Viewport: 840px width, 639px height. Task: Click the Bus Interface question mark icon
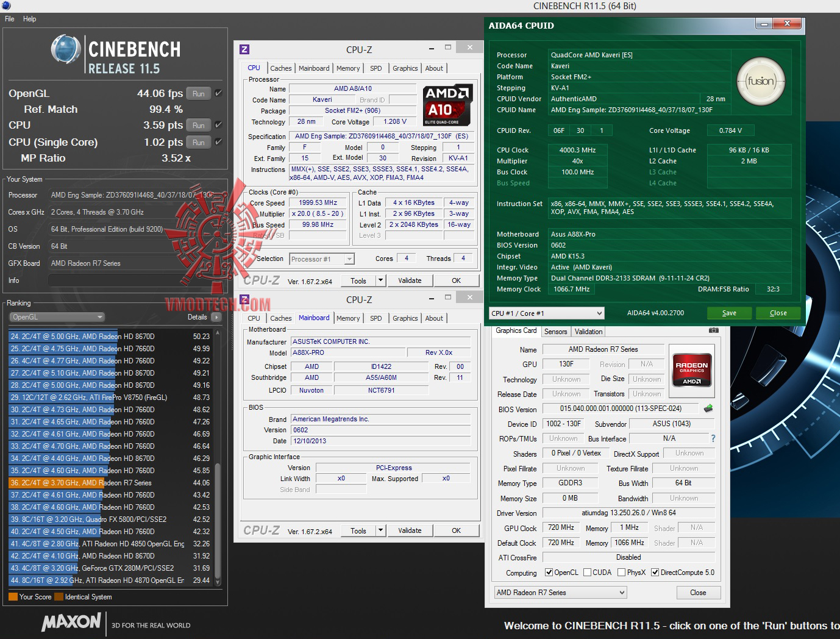(713, 438)
